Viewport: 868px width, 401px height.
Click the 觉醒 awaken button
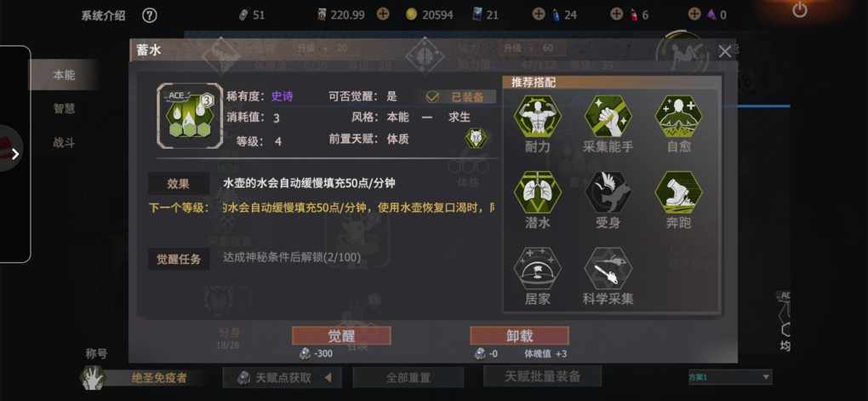(x=341, y=335)
